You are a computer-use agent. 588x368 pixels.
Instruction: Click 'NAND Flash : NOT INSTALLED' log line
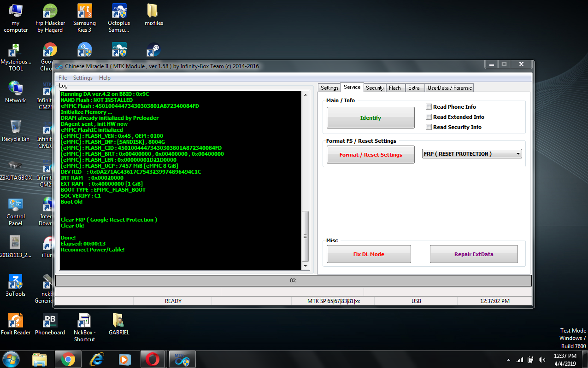96,100
